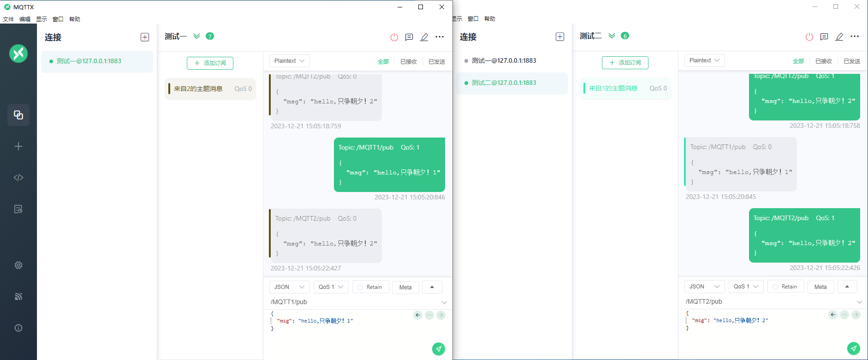This screenshot has height=360, width=868.
Task: Select subscription 来自1的主题消息
Action: 625,88
